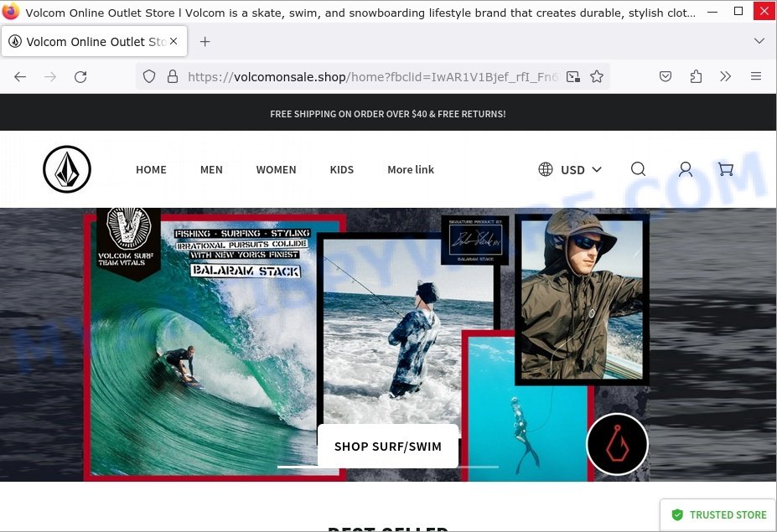
Task: Select the Volcom Online Outlet Store tab
Action: pos(94,41)
